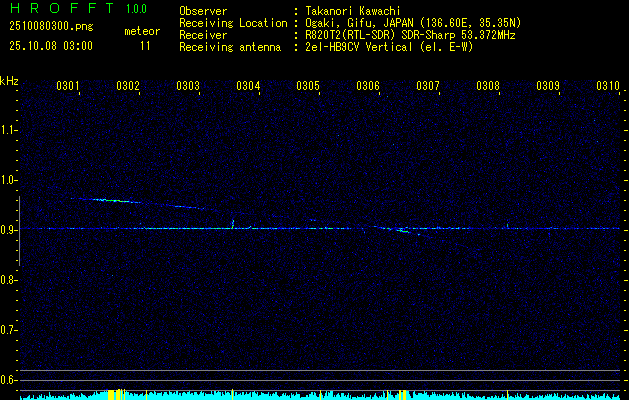Click the 0.6 kHz axis label
The image size is (629, 400).
click(9, 379)
